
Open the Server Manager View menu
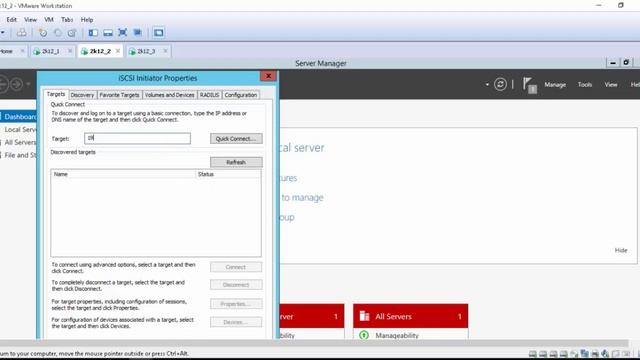(x=611, y=84)
